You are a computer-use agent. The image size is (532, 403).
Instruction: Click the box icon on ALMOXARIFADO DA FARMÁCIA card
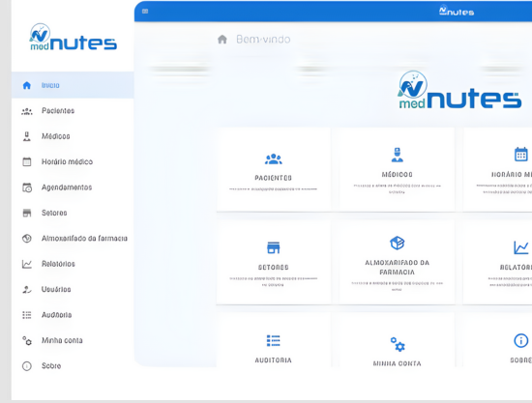(x=398, y=243)
